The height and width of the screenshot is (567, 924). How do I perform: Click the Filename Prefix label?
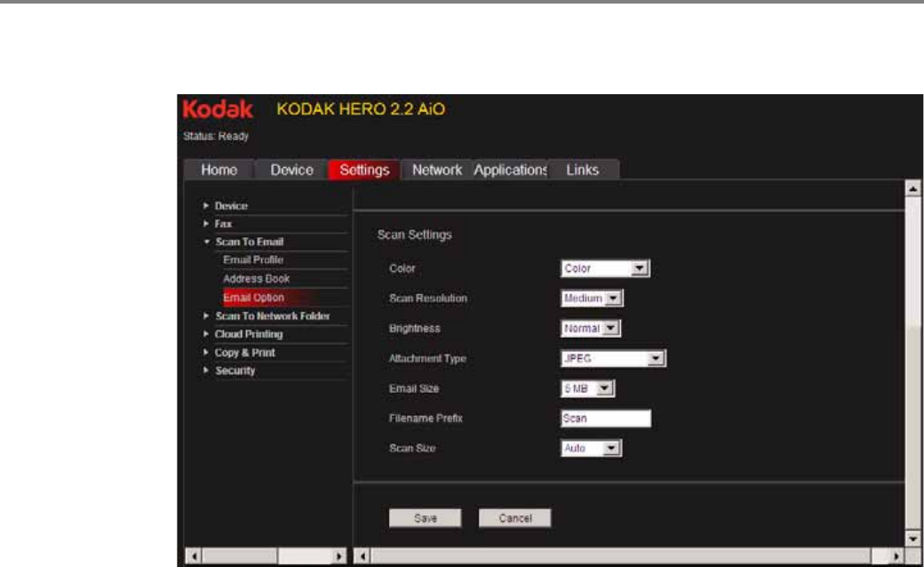[426, 419]
